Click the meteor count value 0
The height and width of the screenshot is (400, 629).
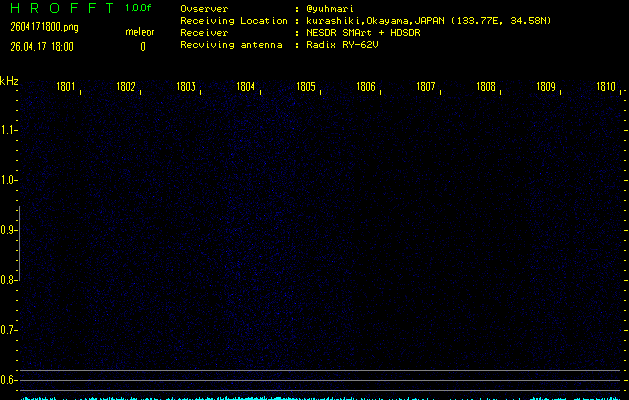coord(142,46)
